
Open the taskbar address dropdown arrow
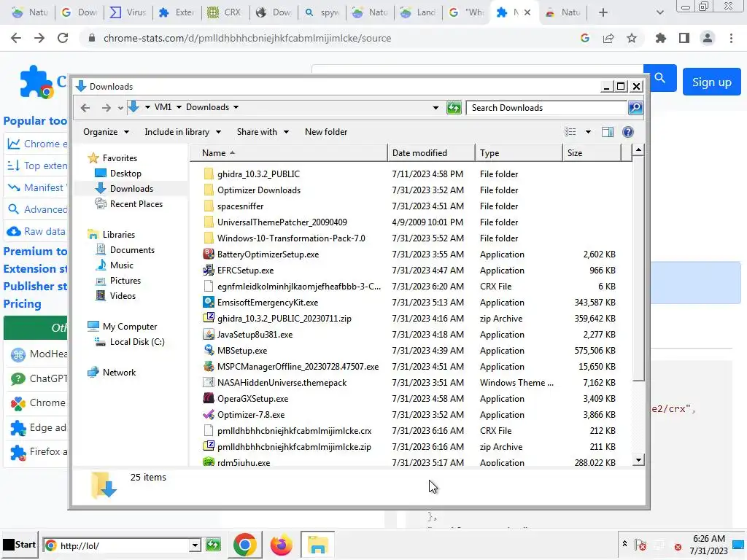194,545
